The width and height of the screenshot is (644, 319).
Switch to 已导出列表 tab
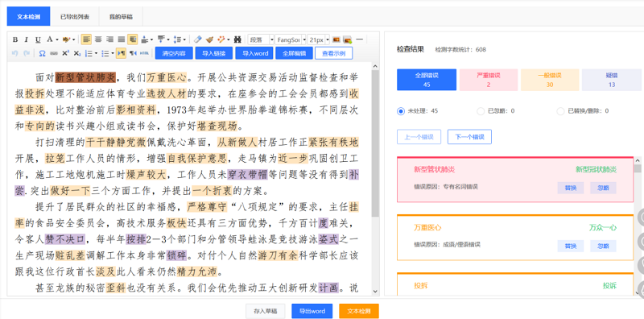click(x=74, y=17)
